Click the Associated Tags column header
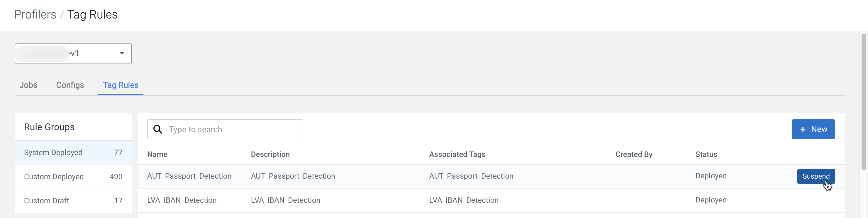Screen dimensions: 868x218 coord(457,154)
